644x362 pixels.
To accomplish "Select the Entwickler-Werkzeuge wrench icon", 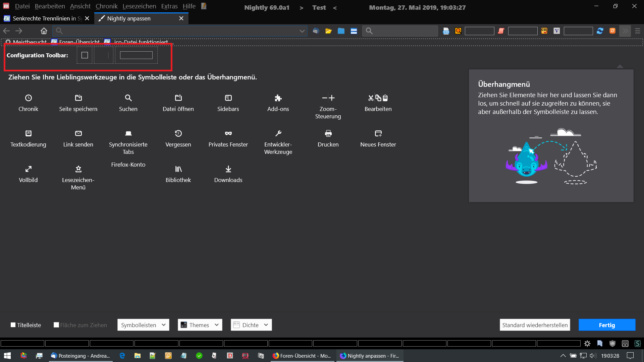I will [278, 133].
